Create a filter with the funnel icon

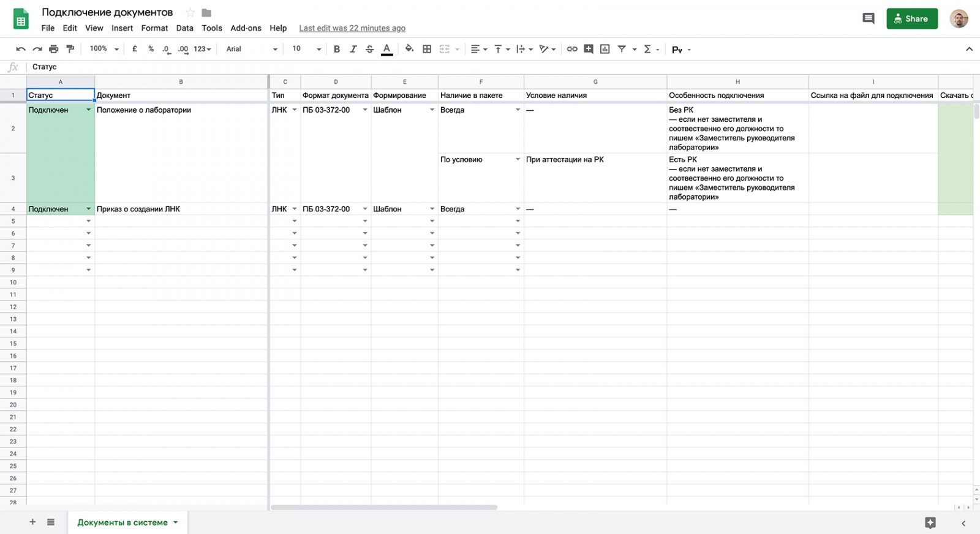[622, 49]
